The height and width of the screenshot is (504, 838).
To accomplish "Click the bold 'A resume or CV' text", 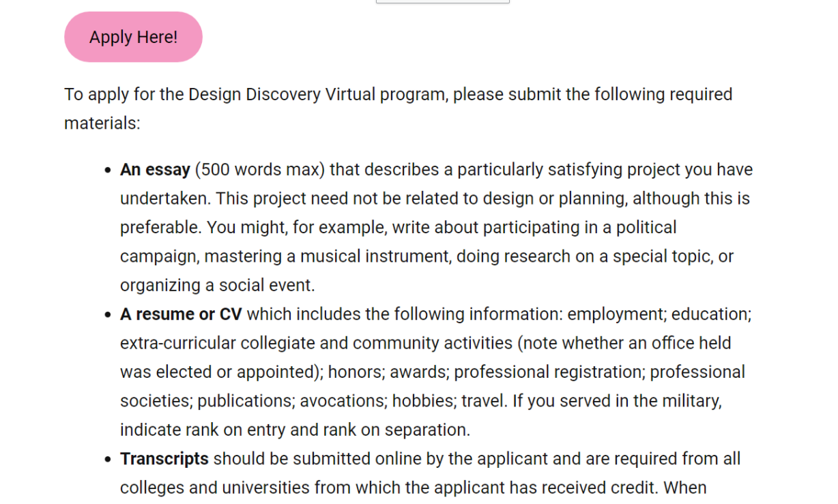I will tap(181, 314).
